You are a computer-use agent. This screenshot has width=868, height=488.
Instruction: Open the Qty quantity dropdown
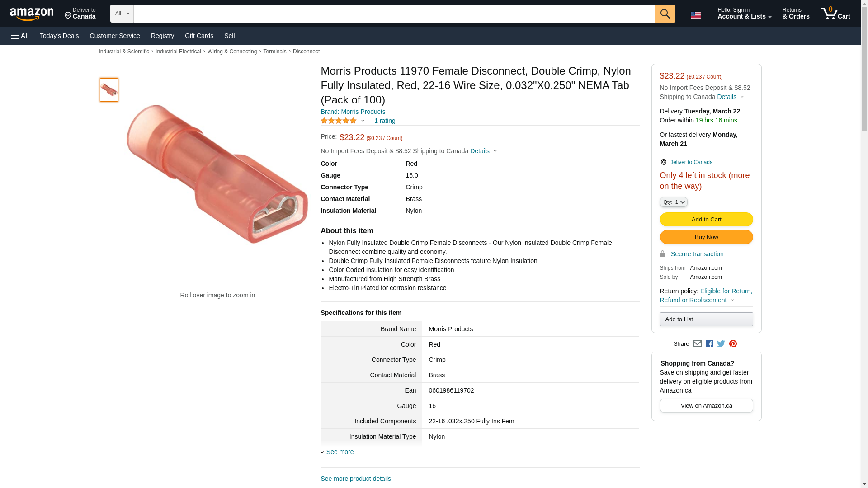[x=674, y=202]
